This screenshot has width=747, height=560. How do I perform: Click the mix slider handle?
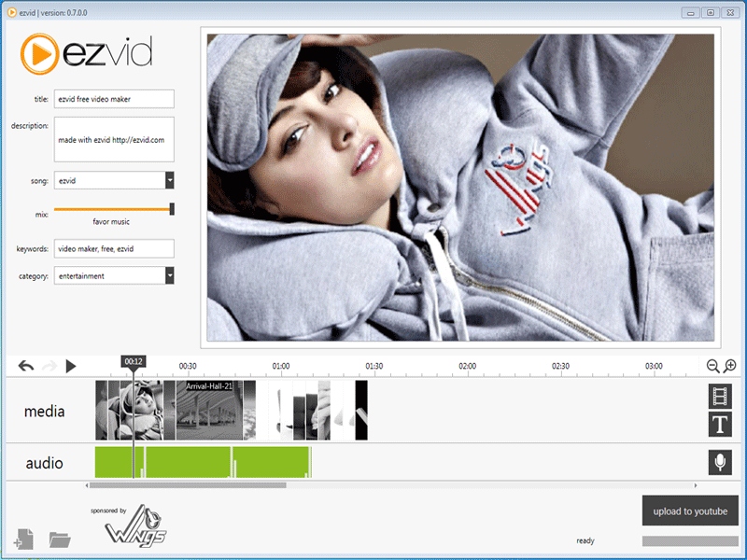pos(172,209)
